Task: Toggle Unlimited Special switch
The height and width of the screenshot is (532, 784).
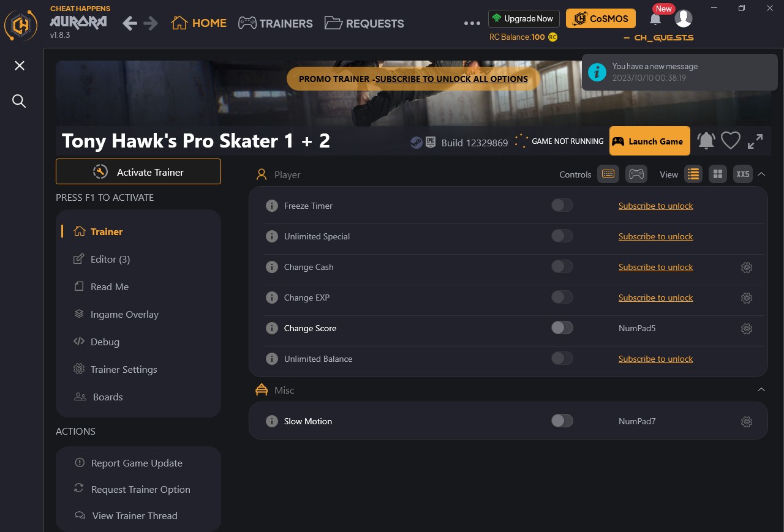Action: pos(562,236)
